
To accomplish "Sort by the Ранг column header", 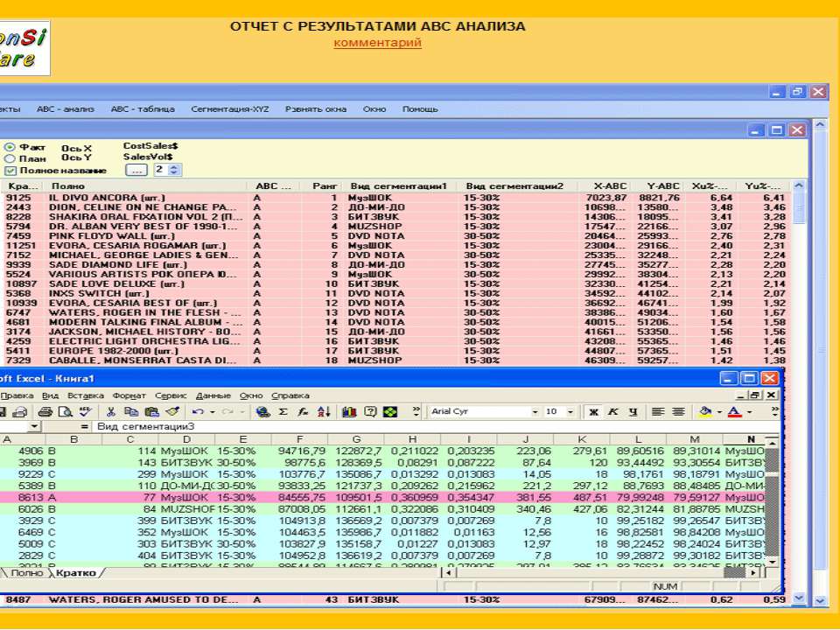I will tap(325, 185).
